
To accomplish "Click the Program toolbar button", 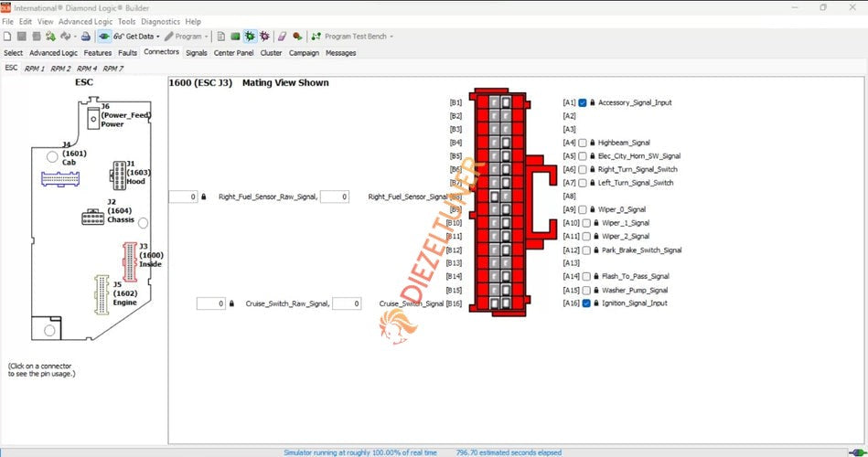I will pyautogui.click(x=183, y=37).
